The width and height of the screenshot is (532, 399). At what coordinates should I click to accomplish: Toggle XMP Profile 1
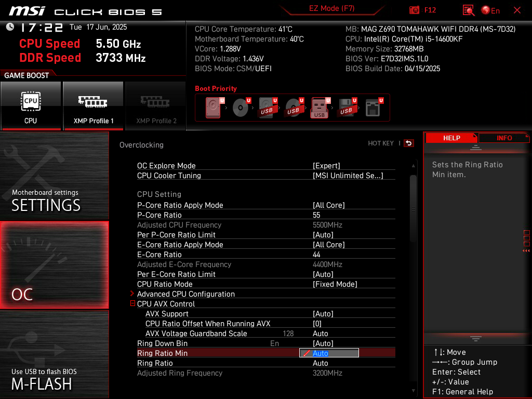(94, 106)
